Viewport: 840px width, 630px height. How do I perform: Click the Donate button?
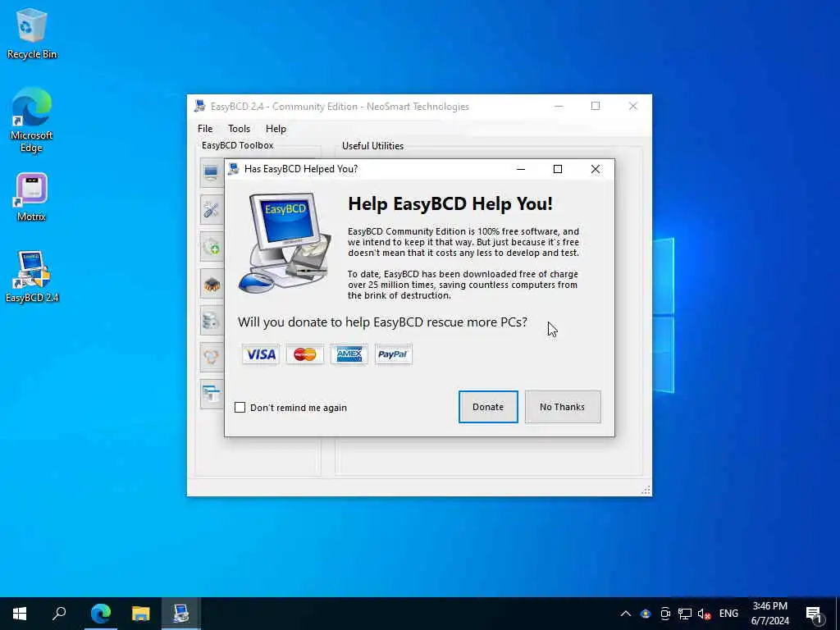[x=488, y=407]
